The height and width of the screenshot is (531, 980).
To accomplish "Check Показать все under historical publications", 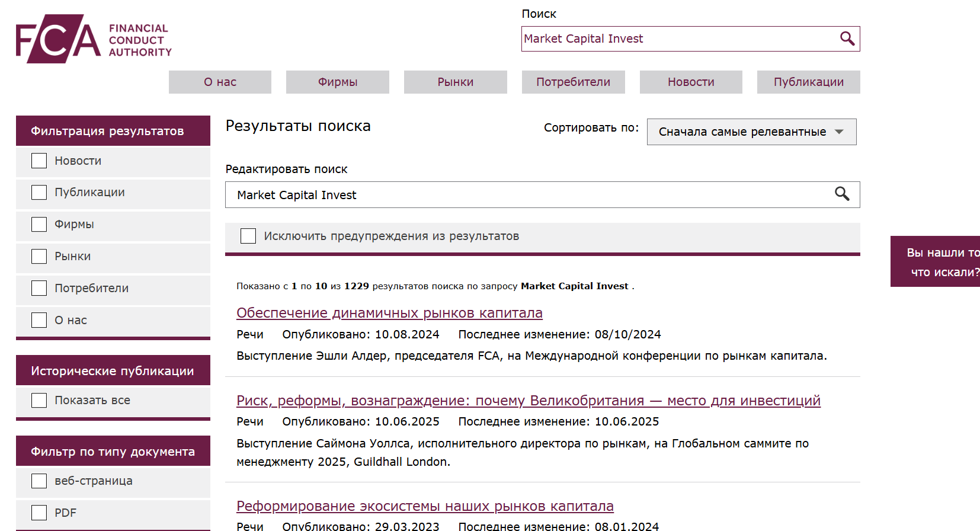I will [x=39, y=401].
